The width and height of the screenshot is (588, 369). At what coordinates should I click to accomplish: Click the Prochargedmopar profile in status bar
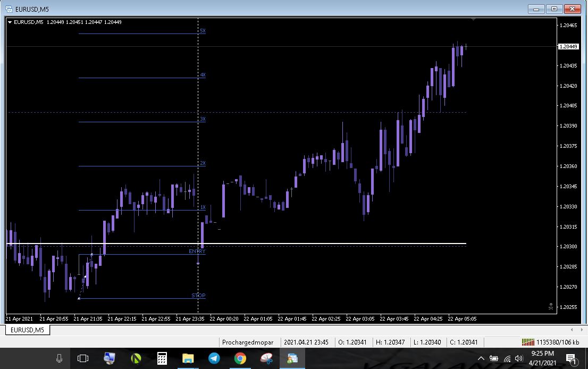tap(248, 342)
